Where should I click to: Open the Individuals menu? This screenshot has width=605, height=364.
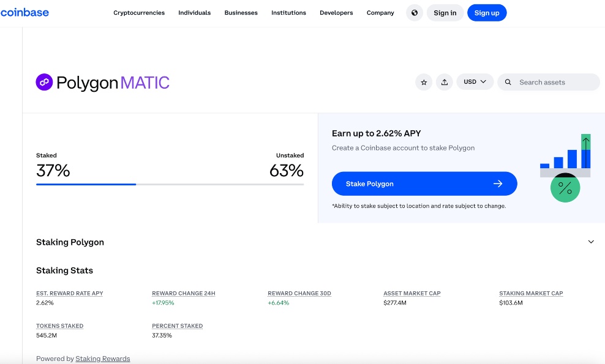pyautogui.click(x=194, y=13)
